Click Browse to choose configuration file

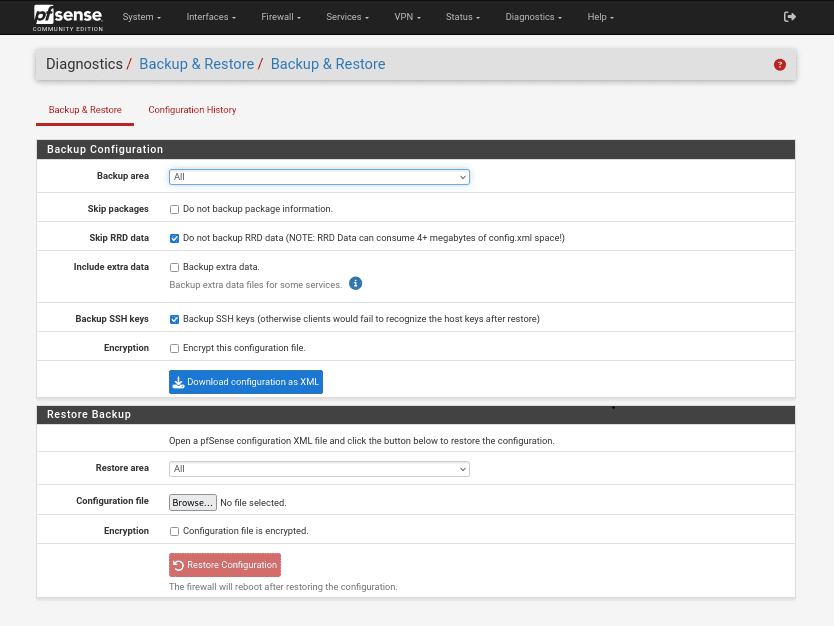pos(193,503)
